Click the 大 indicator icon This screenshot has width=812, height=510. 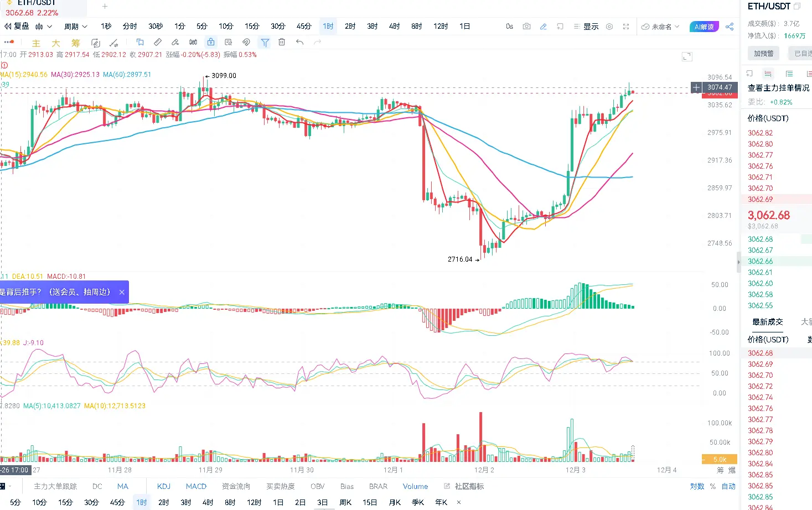[56, 43]
